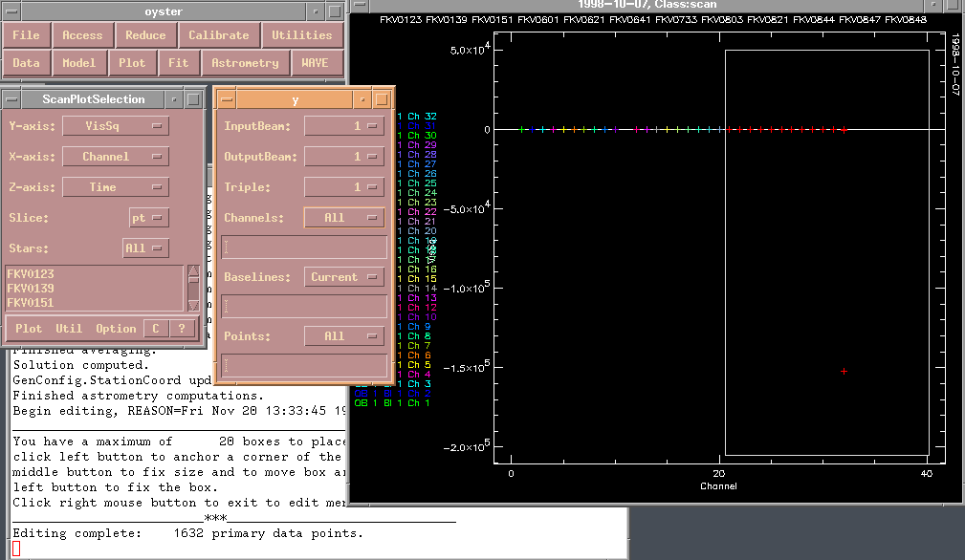The height and width of the screenshot is (560, 965).
Task: Click the up arrow of the stars list scrollbar
Action: click(x=193, y=271)
